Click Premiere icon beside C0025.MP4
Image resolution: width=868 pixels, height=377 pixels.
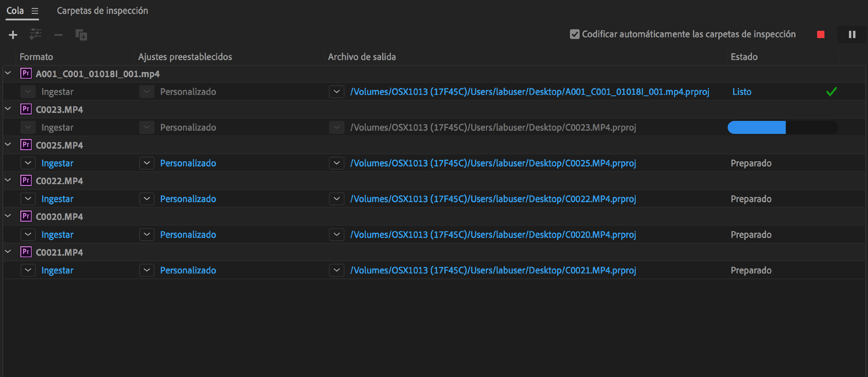26,145
